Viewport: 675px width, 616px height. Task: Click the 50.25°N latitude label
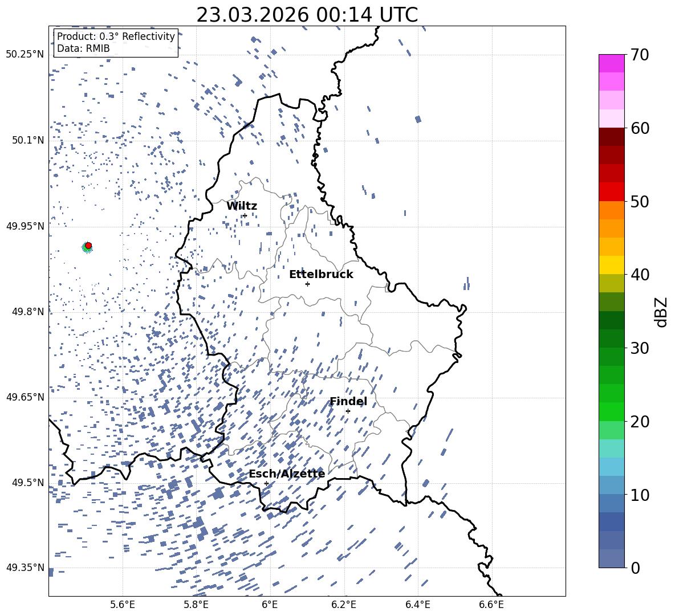25,55
